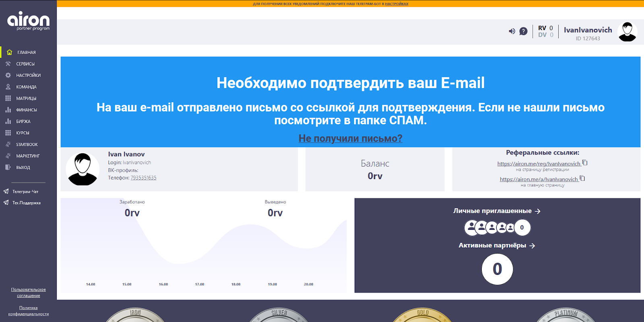This screenshot has width=644, height=322.
Task: Click the icon beside STARTBOOK
Action: point(8,144)
